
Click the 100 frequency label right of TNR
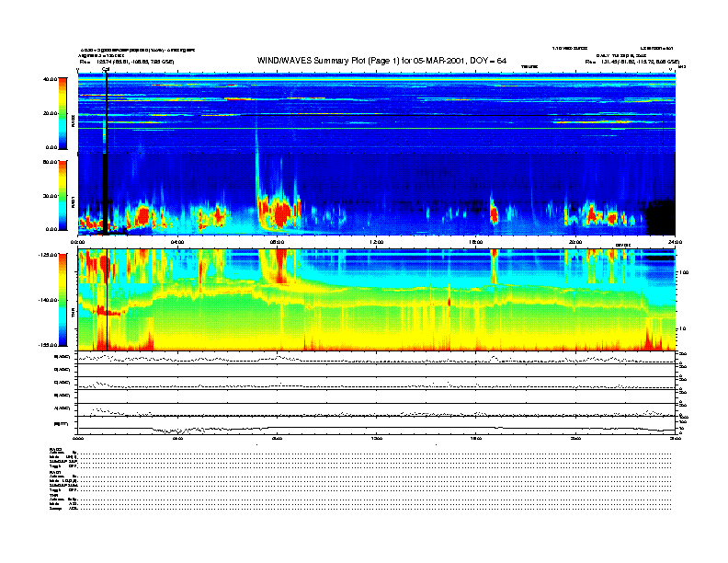[x=684, y=272]
